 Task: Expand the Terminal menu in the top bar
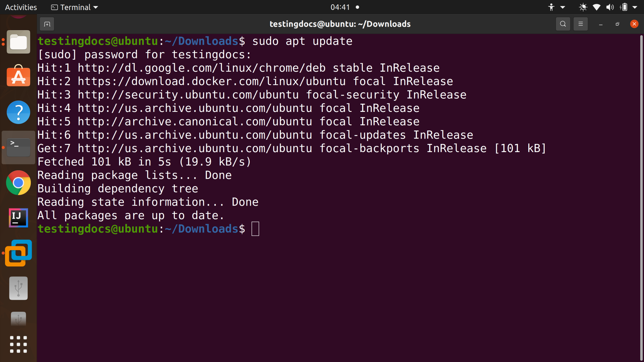click(x=74, y=7)
